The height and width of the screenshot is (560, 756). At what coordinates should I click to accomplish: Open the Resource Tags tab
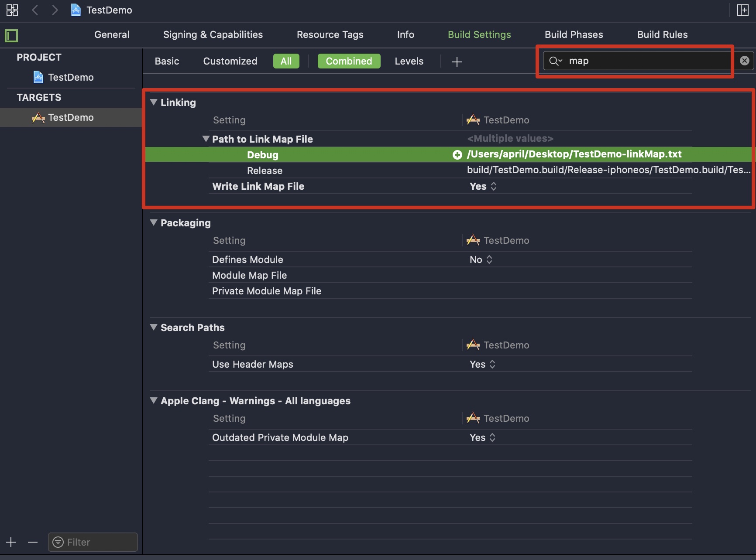(x=330, y=34)
